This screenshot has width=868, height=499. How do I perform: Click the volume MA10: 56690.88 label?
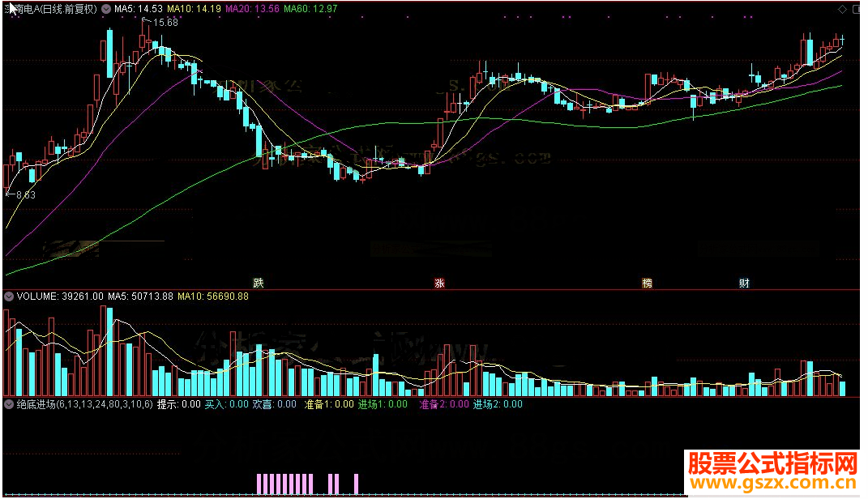(213, 296)
